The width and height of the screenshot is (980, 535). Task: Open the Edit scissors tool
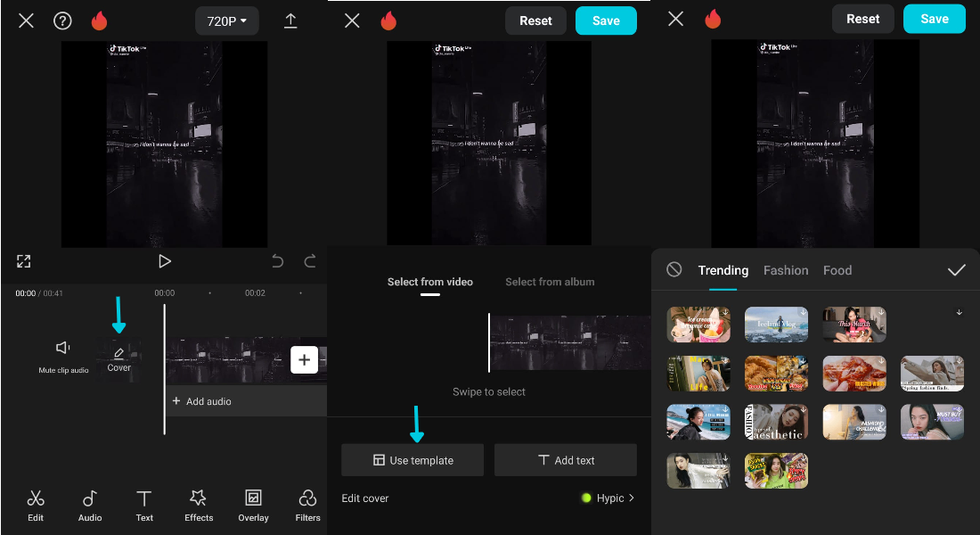point(36,506)
